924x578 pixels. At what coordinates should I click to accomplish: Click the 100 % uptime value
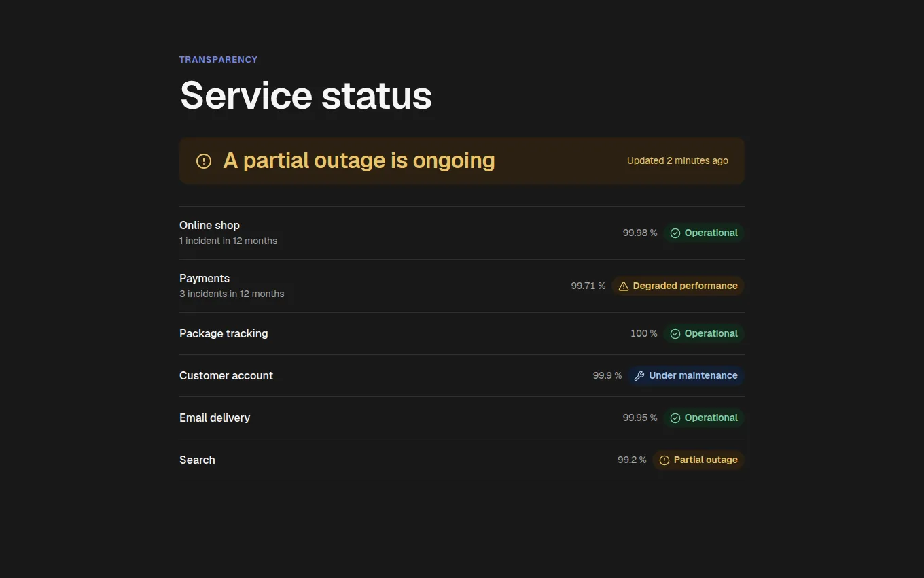(x=644, y=333)
